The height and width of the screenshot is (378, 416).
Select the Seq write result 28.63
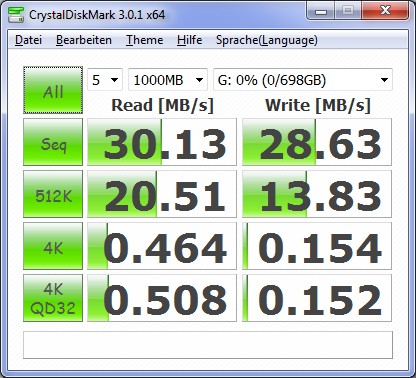[317, 142]
